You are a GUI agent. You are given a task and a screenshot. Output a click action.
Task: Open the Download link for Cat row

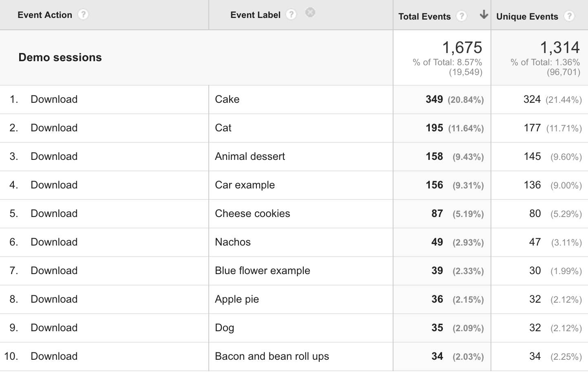54,128
